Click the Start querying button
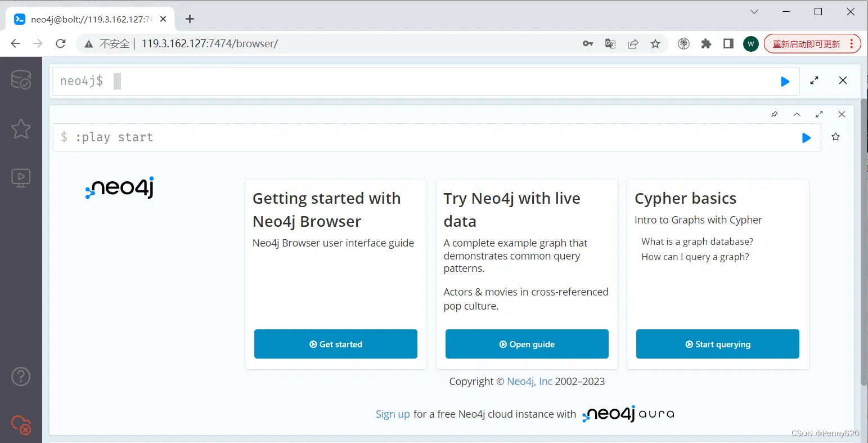 coord(718,344)
